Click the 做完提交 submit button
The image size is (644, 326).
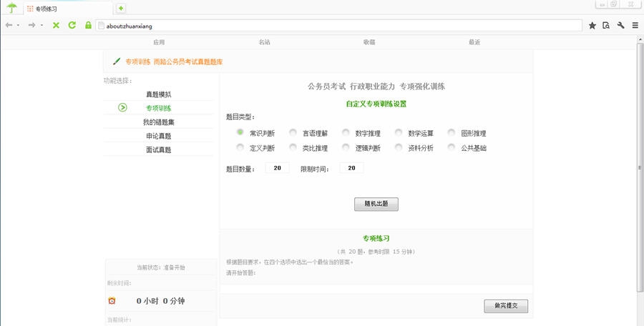(505, 305)
